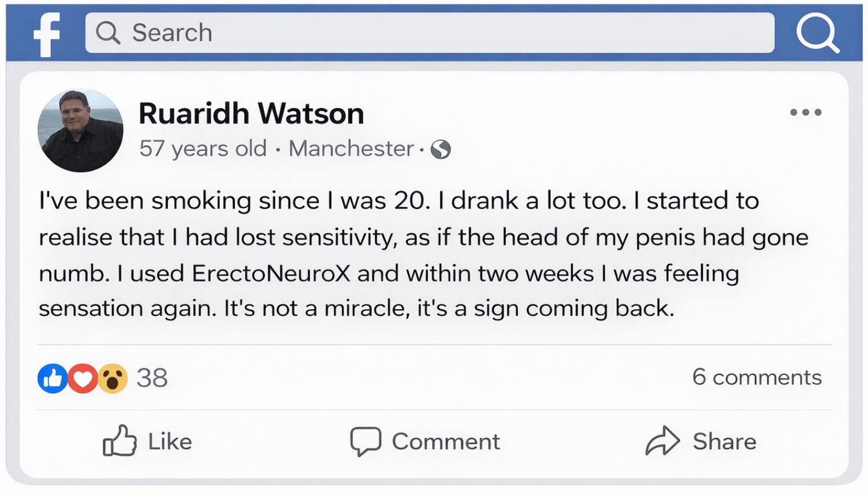Screen dimensions: 868x497
Task: Click the Facebook logo icon
Action: [47, 34]
